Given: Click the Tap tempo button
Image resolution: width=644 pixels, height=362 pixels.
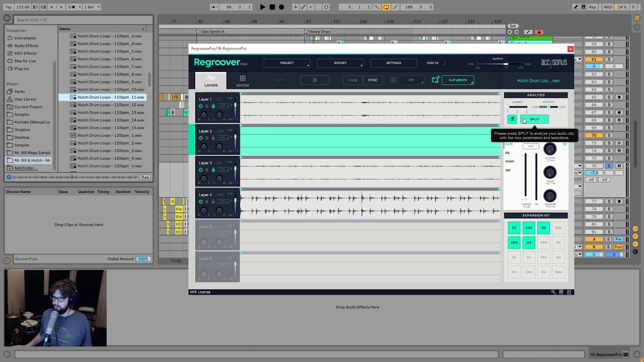Looking at the screenshot, I should pyautogui.click(x=9, y=7).
